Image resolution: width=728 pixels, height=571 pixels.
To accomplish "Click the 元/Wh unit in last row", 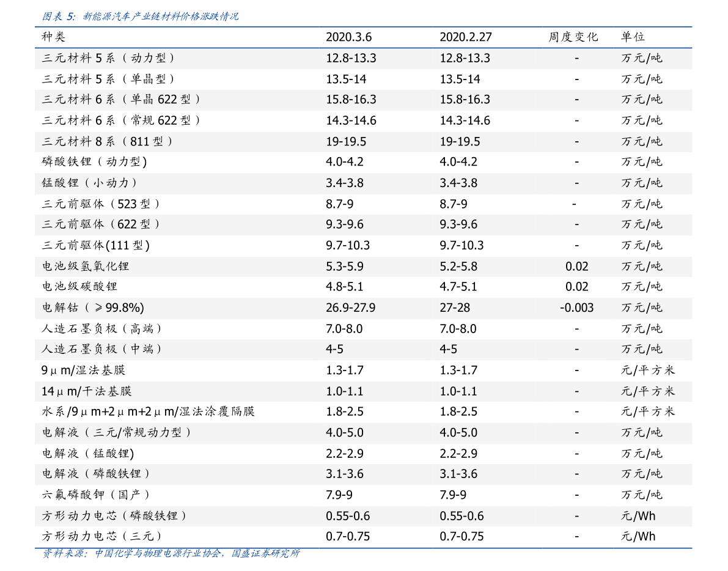I will pos(638,536).
